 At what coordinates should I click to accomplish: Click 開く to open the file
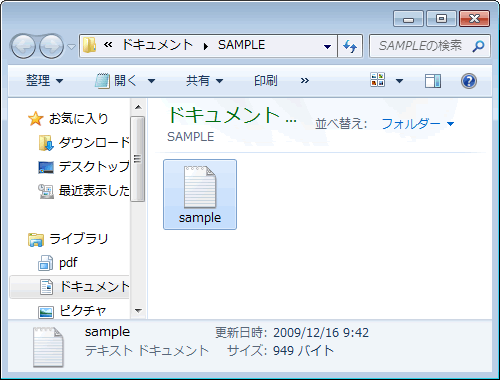[115, 80]
